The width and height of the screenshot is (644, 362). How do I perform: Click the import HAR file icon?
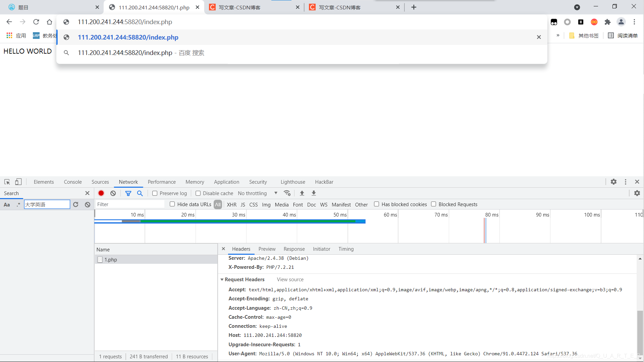click(x=302, y=193)
